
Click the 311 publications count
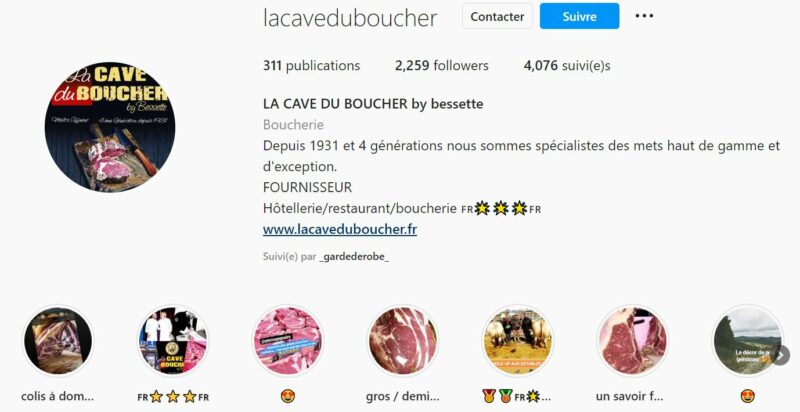(x=311, y=66)
